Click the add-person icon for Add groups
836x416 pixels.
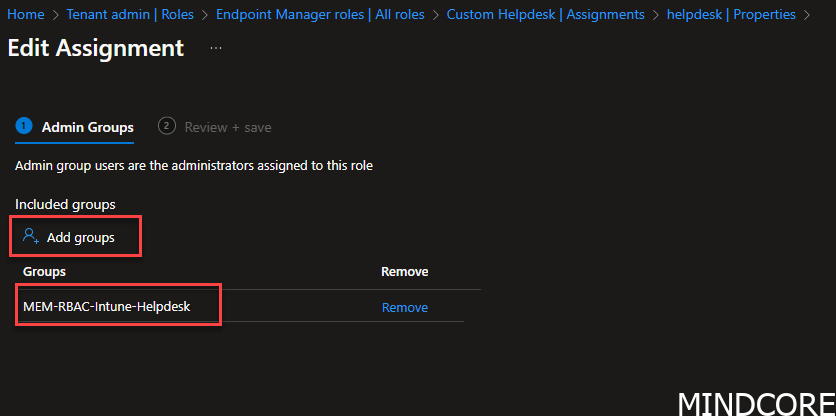pyautogui.click(x=31, y=236)
